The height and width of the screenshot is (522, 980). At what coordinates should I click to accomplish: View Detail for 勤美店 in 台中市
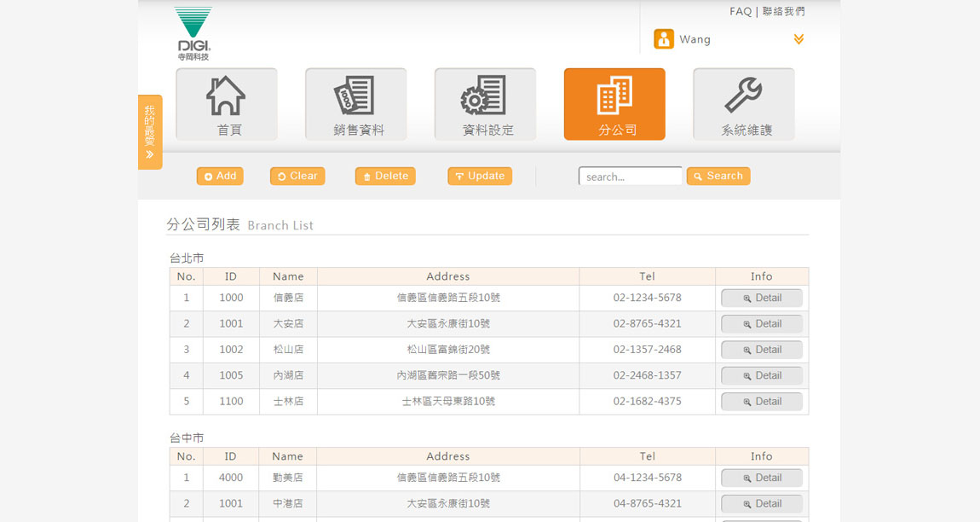tap(762, 478)
